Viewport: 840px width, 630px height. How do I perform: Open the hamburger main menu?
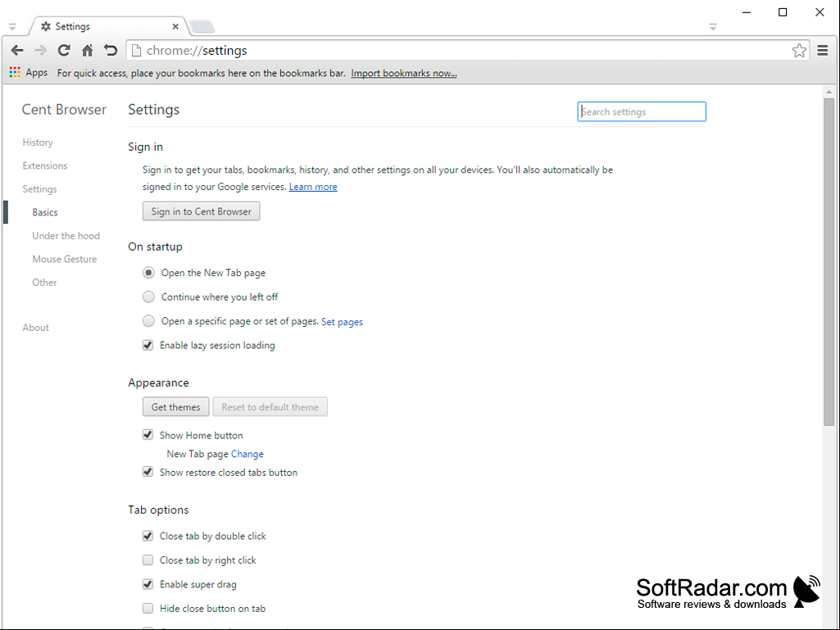click(823, 50)
